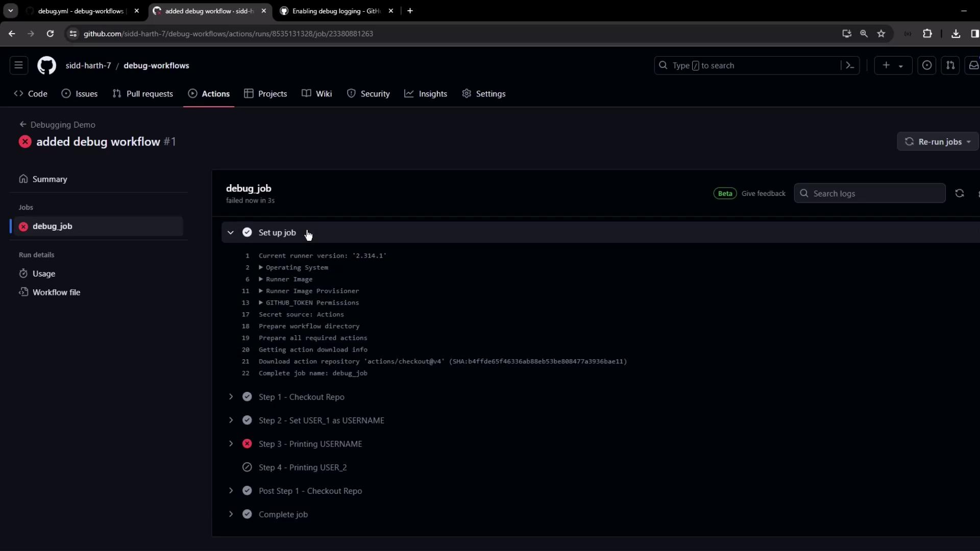
Task: Collapse the Set up job step
Action: point(231,233)
